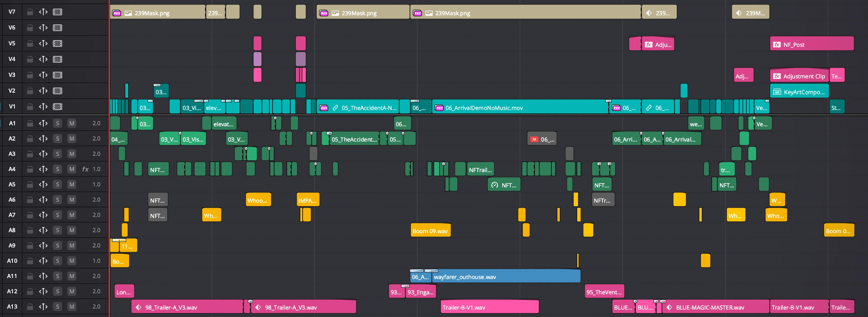Toggle auto track selector on A8
The image size is (868, 317).
point(43,230)
